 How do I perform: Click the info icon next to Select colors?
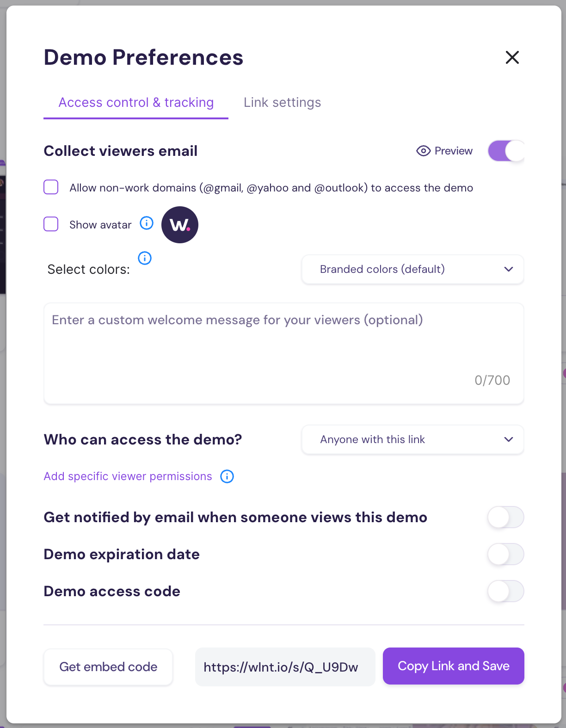pos(145,258)
